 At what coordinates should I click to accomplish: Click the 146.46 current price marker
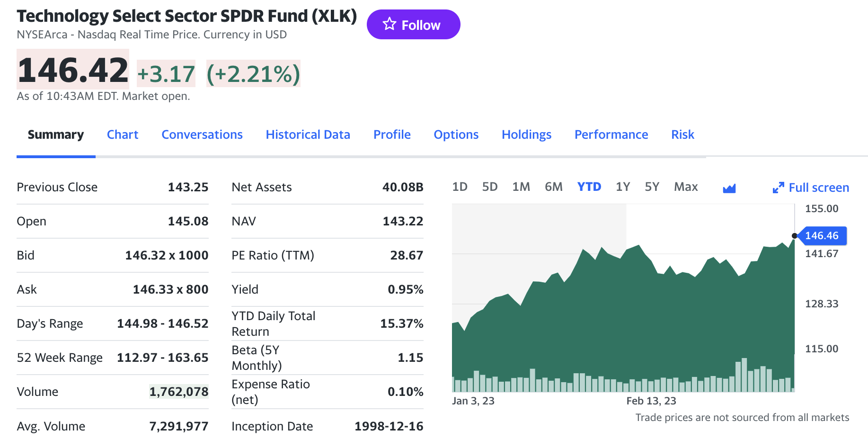[822, 236]
